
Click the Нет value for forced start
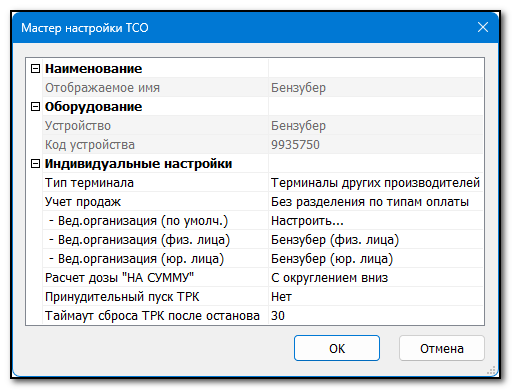point(281,297)
